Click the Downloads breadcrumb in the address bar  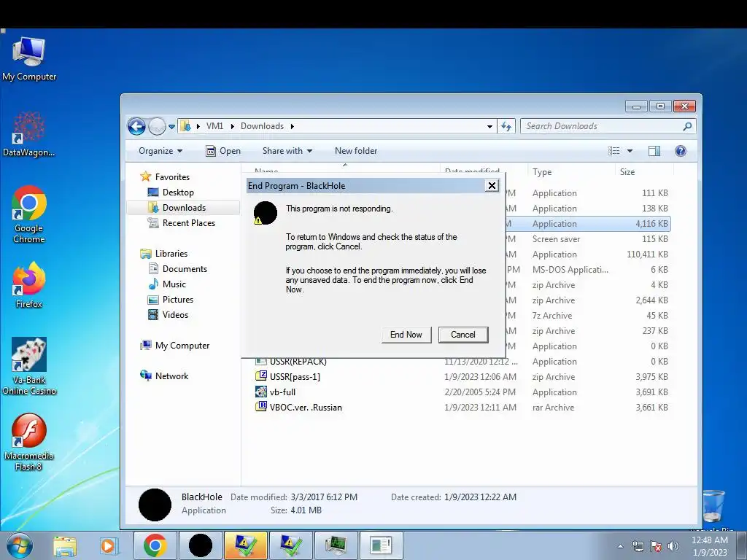[x=262, y=126]
